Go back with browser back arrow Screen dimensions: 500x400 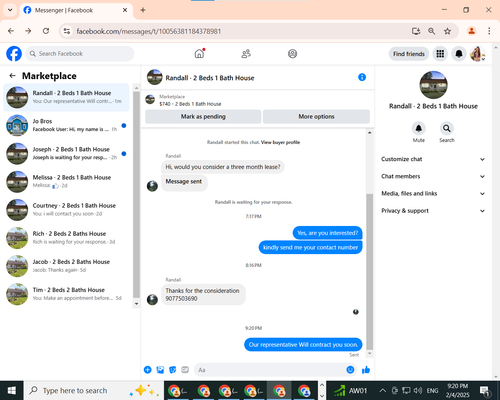click(x=11, y=31)
